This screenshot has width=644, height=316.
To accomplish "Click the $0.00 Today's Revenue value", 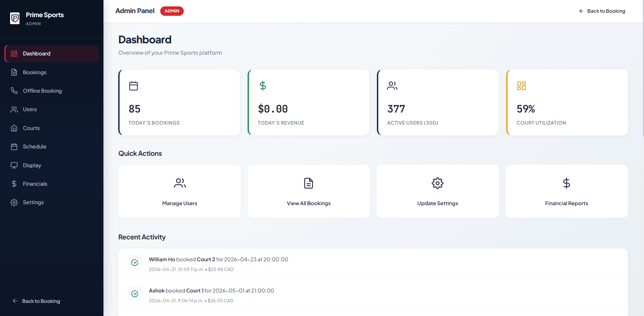I will 273,109.
